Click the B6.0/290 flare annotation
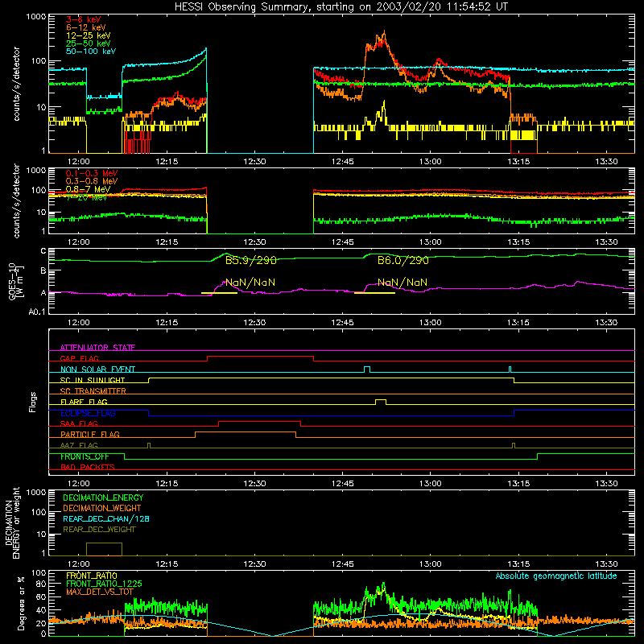Screen dimensions: 644x644 point(402,260)
